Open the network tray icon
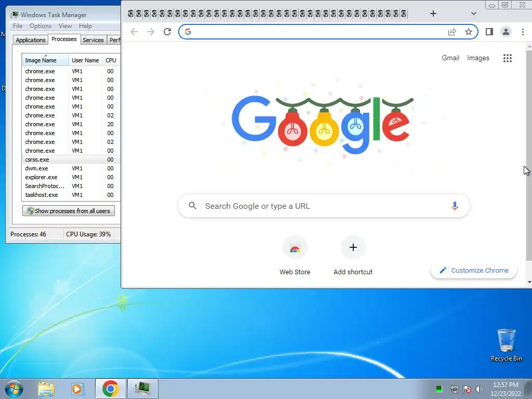Screen dimensions: 532x399 tap(454, 389)
